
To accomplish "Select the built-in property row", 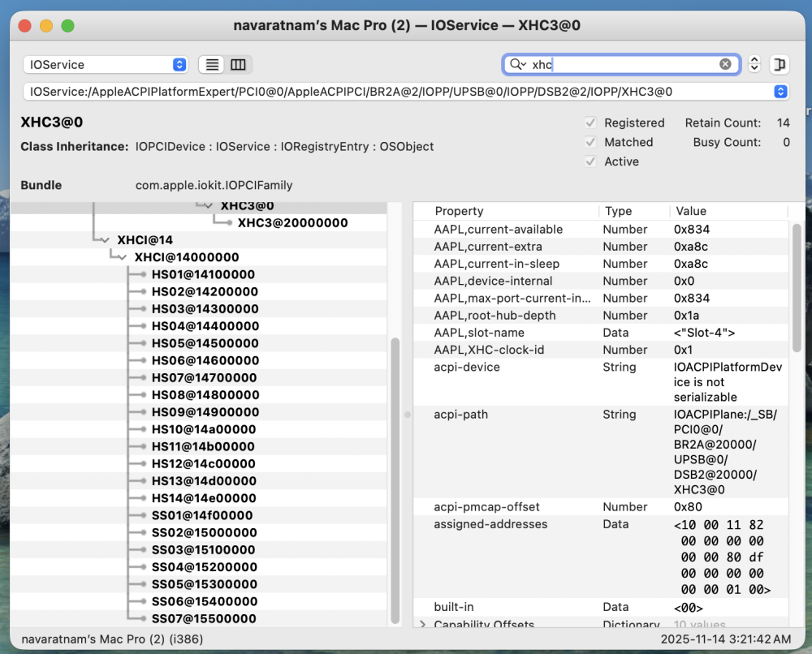I will pyautogui.click(x=601, y=607).
